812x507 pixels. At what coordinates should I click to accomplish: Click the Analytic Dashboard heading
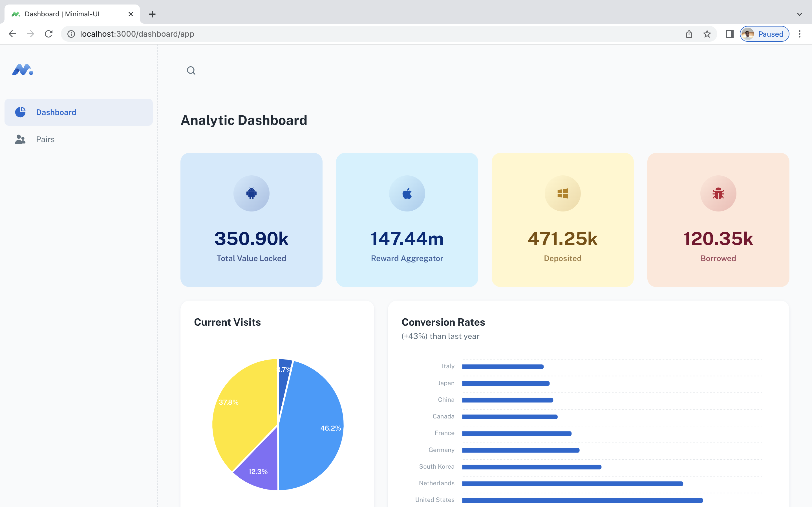tap(244, 120)
